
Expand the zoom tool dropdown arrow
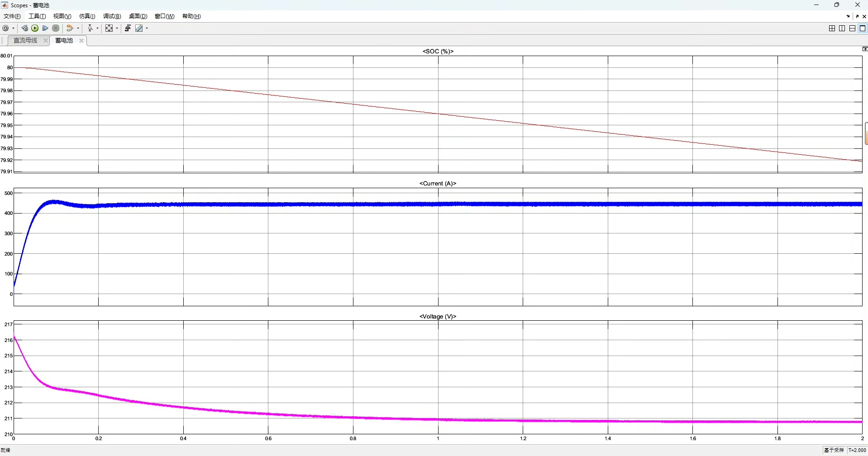tap(98, 28)
